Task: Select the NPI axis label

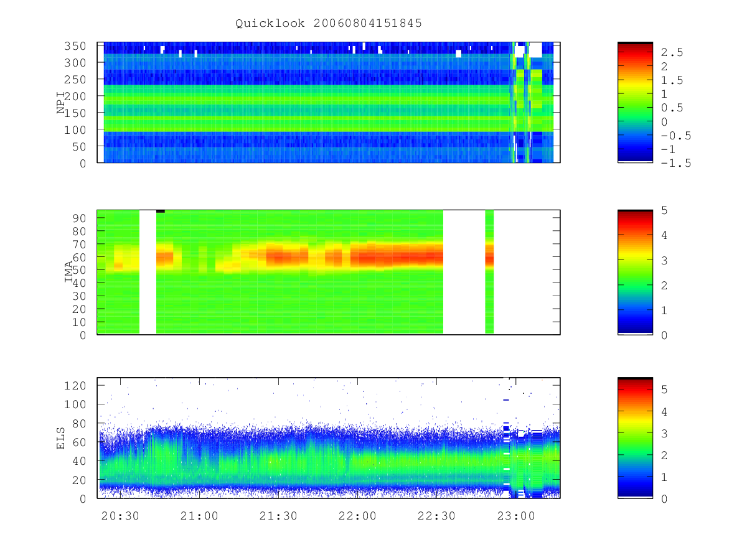Action: tap(61, 103)
